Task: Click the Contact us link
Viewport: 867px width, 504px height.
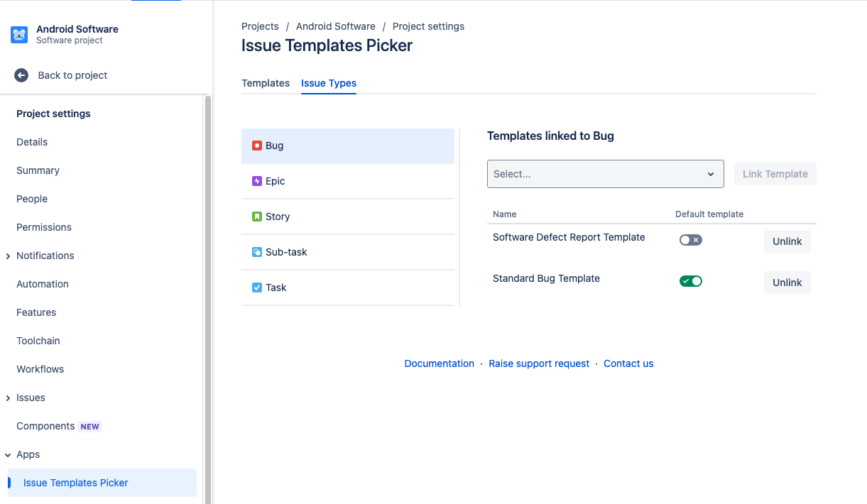Action: click(x=628, y=363)
